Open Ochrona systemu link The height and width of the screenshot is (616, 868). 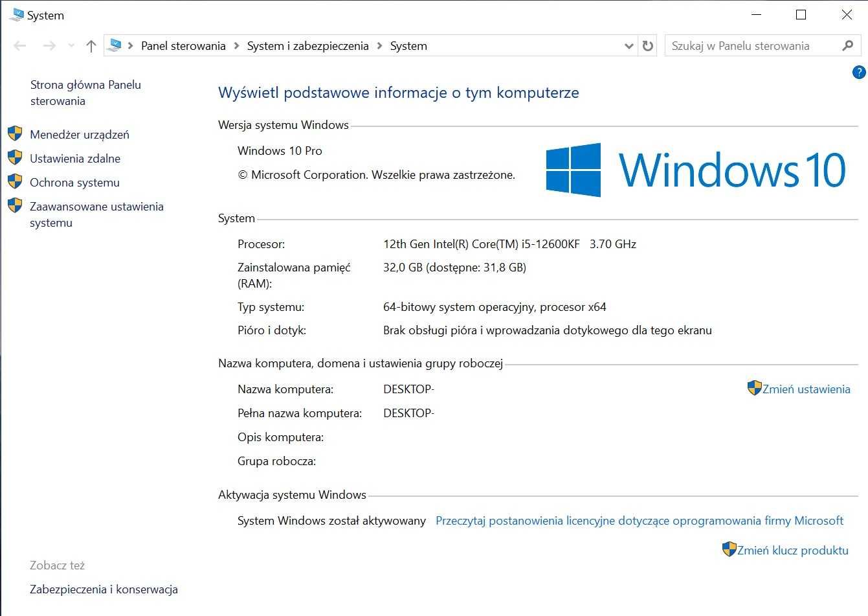click(x=74, y=183)
